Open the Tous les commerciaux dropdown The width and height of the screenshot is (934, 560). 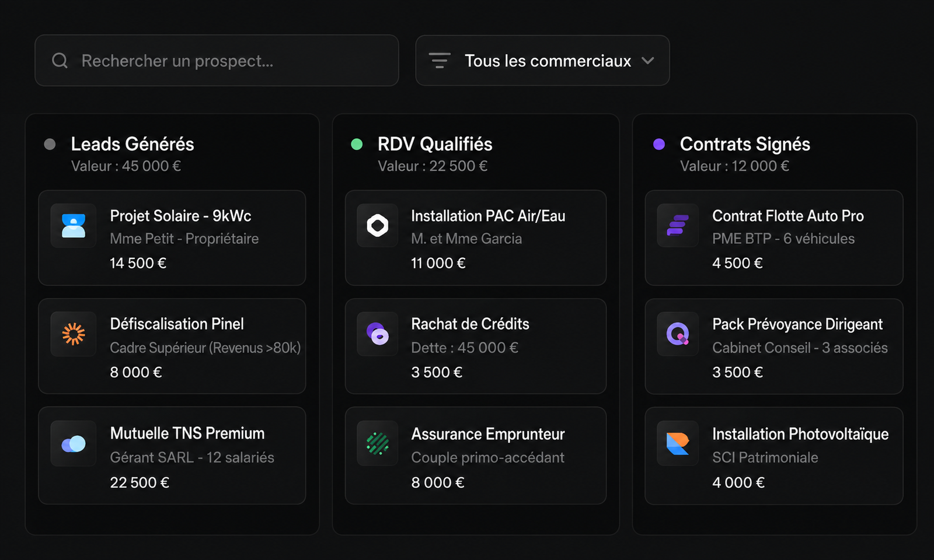coord(542,61)
